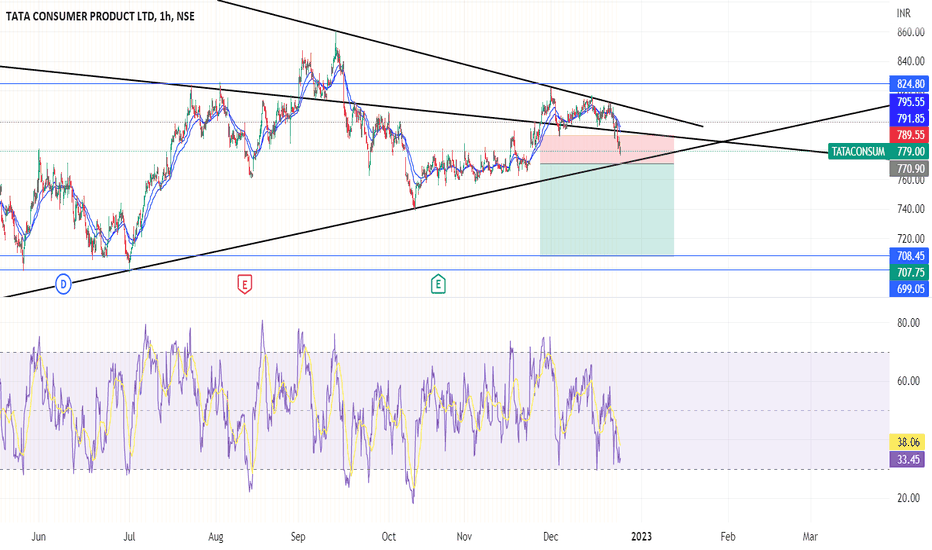The image size is (932, 550).
Task: Click the 795.55 price label
Action: [x=909, y=102]
